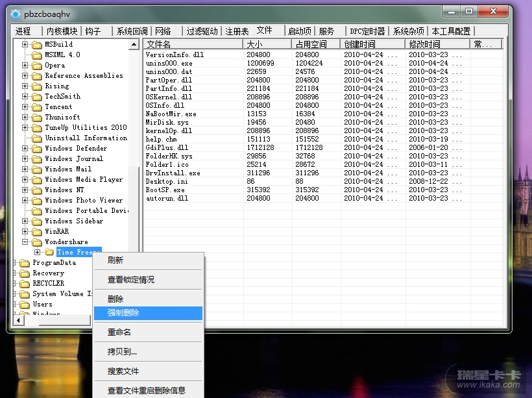Select the ProgramData folder icon

coord(25,263)
